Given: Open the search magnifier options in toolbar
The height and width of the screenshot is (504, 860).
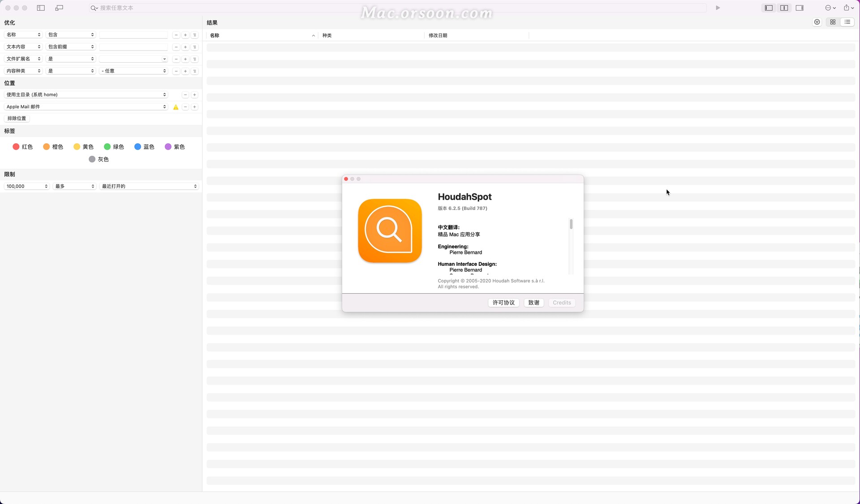Looking at the screenshot, I should click(94, 8).
